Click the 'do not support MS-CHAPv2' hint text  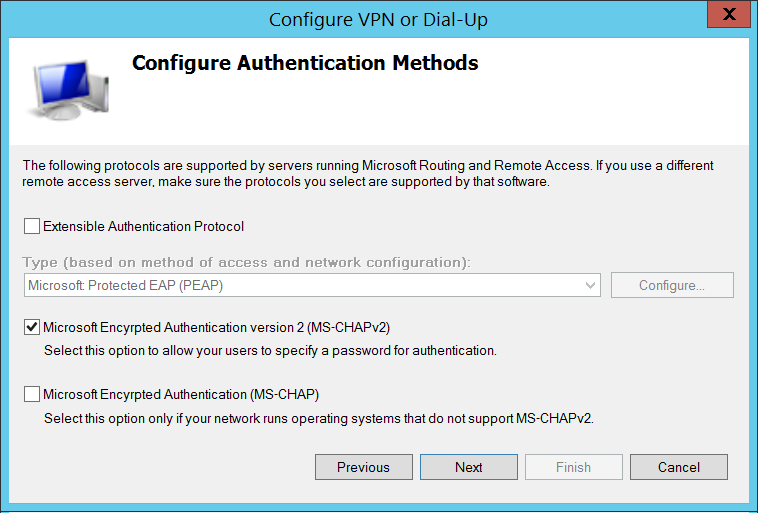[x=318, y=418]
